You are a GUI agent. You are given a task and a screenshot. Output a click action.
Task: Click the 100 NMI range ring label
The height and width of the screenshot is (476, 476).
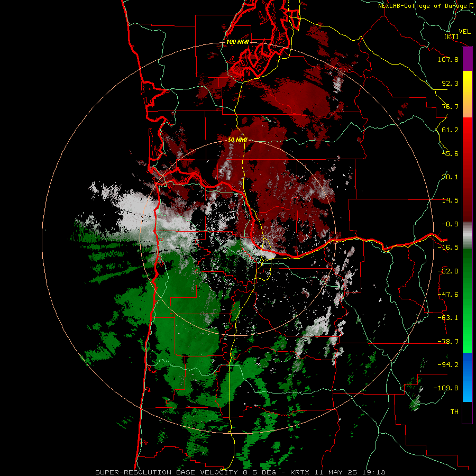237,42
